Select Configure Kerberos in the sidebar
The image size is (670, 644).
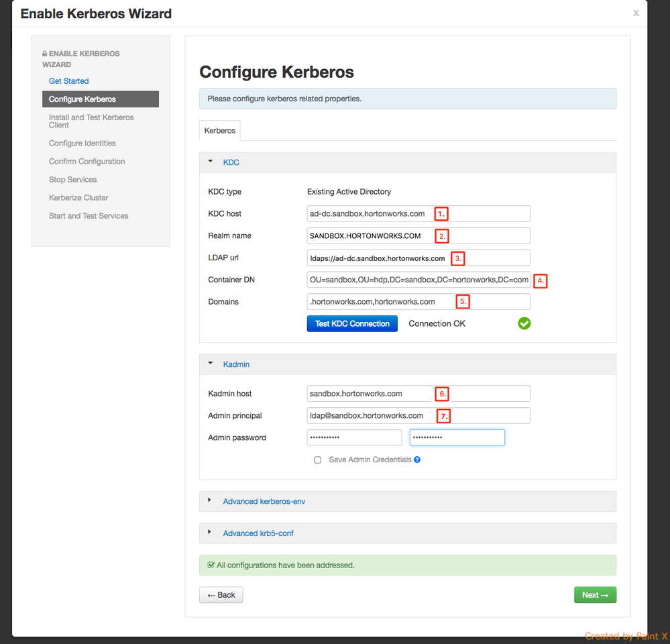[82, 99]
